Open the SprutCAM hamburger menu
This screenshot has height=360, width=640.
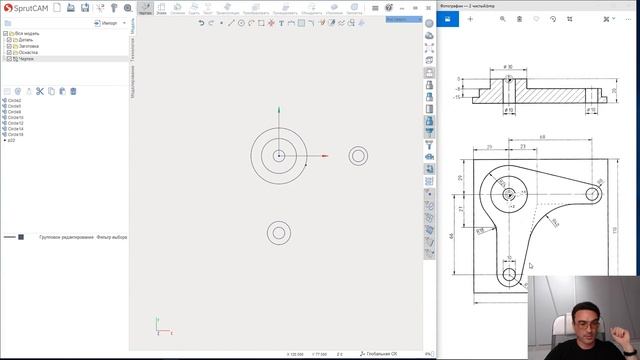[x=375, y=8]
